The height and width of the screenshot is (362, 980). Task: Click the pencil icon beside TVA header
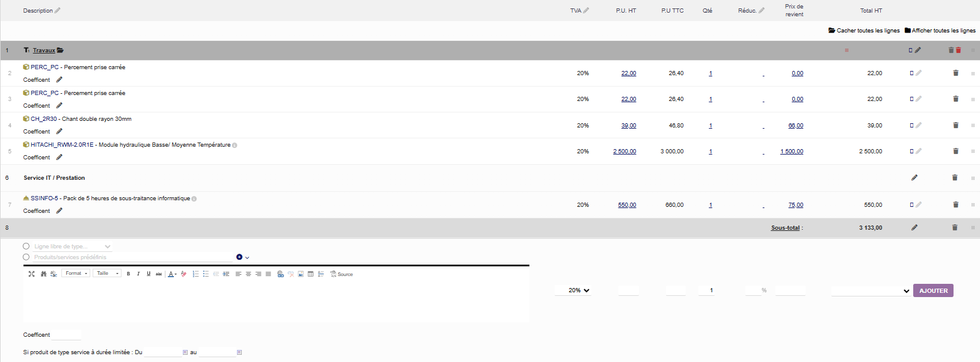pyautogui.click(x=586, y=11)
